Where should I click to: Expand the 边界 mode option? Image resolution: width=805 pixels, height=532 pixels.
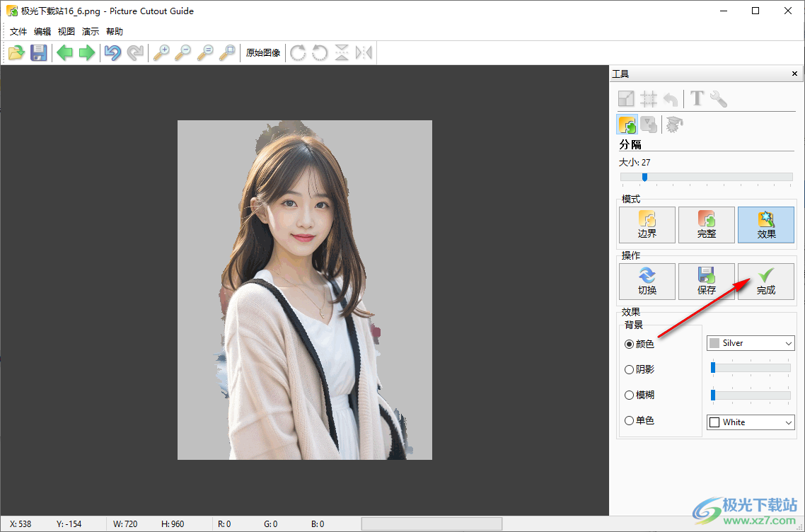(647, 224)
